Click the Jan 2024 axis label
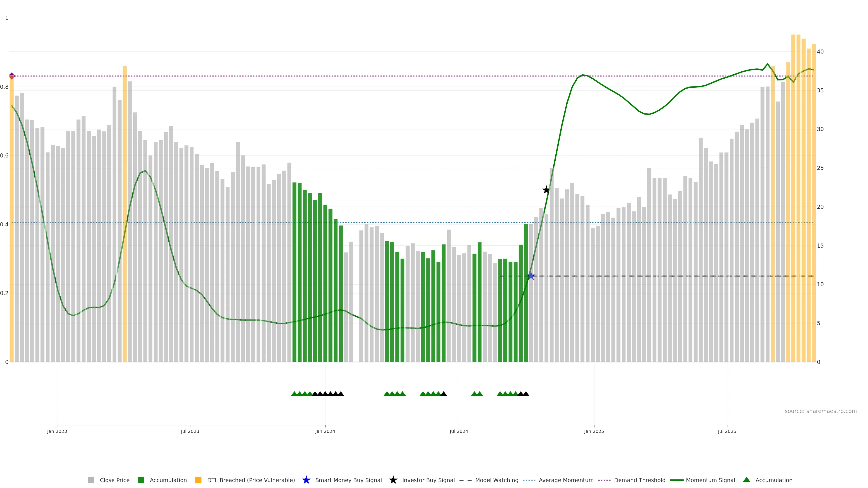Screen dimensions: 868x488 tap(325, 431)
